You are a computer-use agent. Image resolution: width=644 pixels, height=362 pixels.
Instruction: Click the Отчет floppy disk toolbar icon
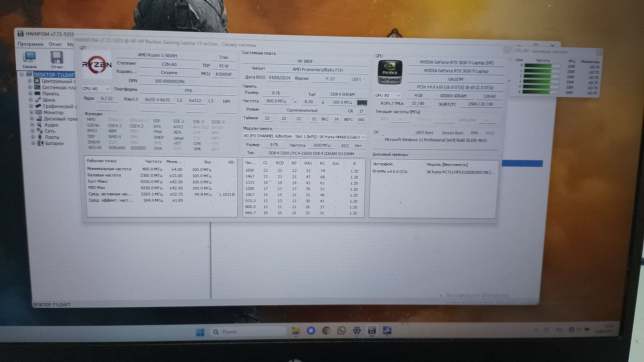[57, 58]
